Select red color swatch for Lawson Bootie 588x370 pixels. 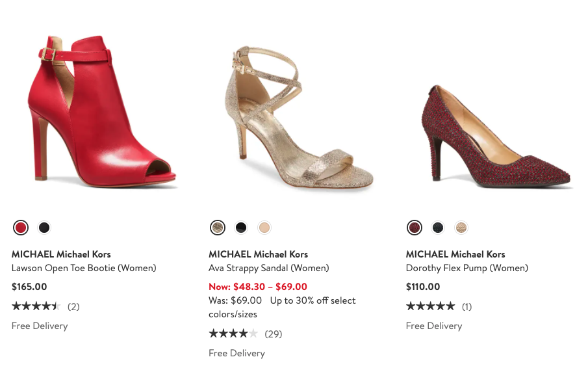click(x=21, y=228)
